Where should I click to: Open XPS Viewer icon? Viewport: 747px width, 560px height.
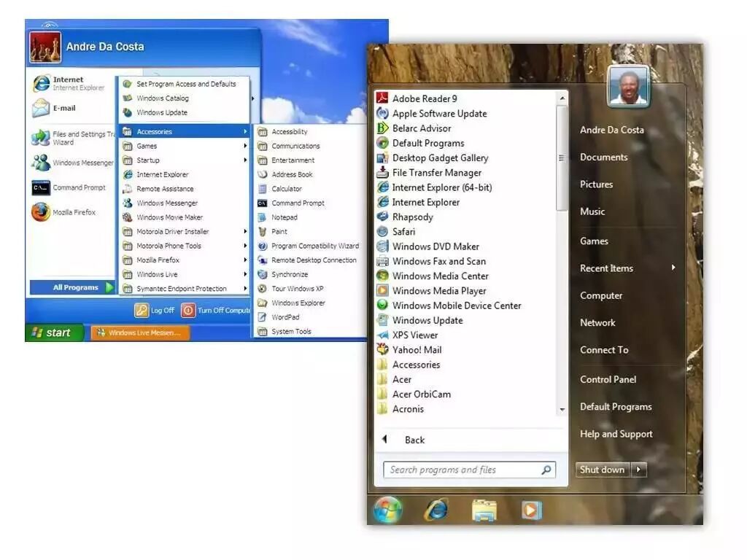382,335
